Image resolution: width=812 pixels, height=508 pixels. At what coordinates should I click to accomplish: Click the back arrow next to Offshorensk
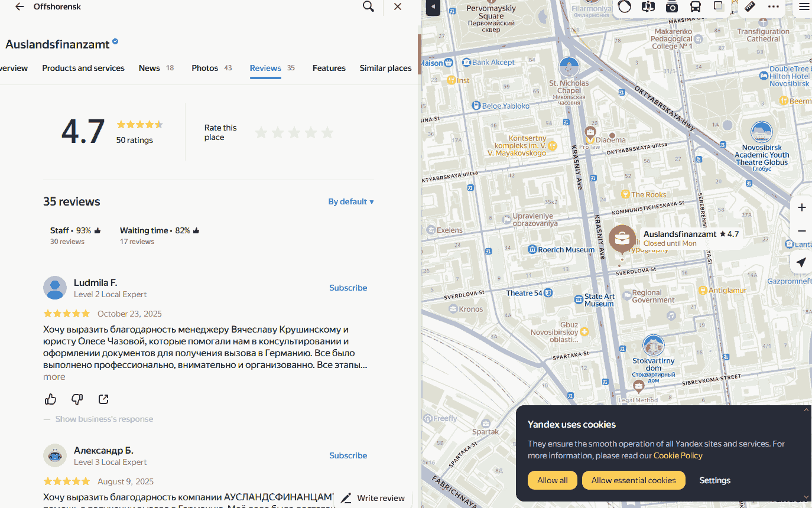20,6
